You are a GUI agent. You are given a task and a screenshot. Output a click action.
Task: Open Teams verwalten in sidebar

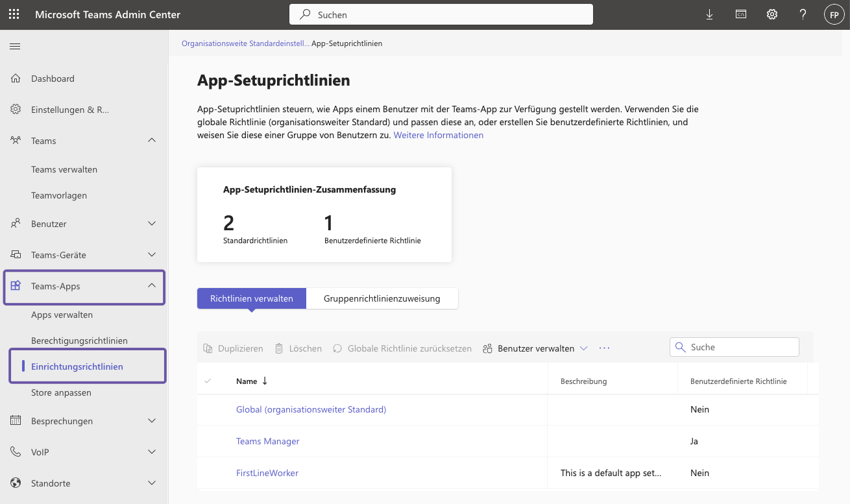[x=64, y=169]
